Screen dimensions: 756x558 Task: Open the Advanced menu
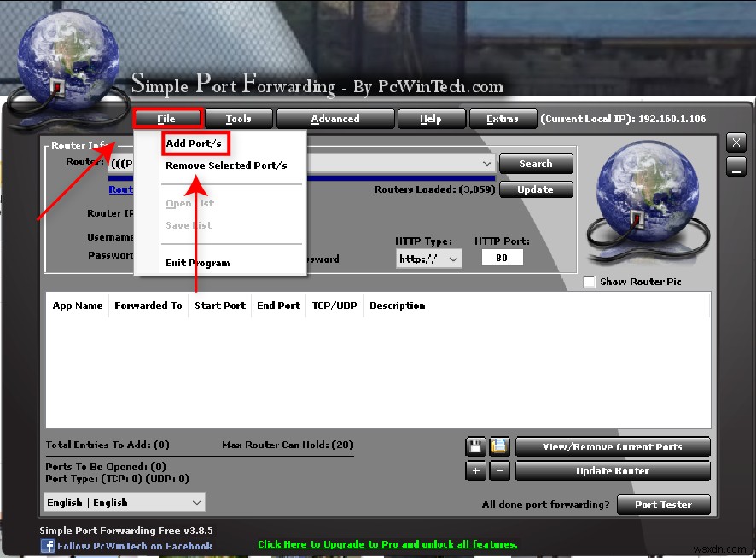335,119
